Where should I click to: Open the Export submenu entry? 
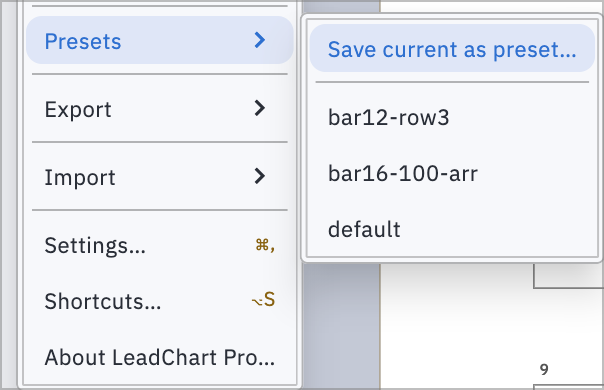click(x=159, y=108)
